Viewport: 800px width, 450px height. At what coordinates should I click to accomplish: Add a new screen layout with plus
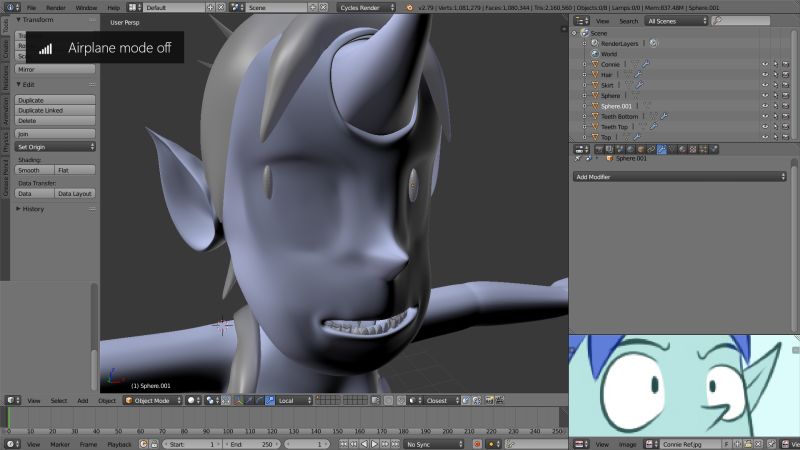coord(210,8)
